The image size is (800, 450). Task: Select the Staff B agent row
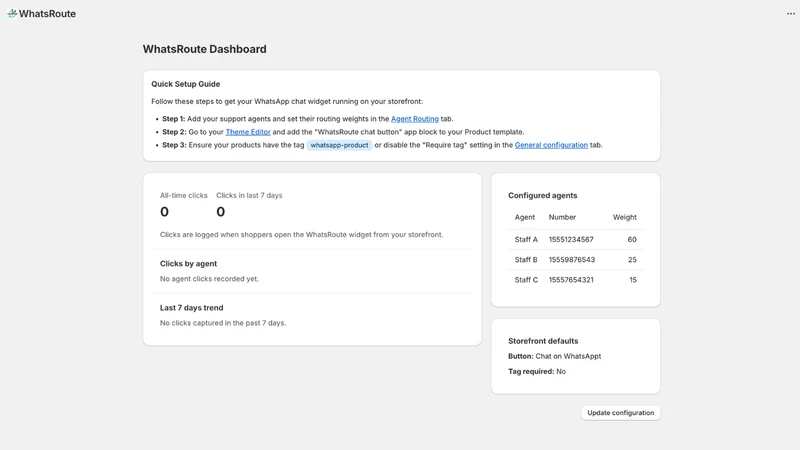[x=576, y=260]
